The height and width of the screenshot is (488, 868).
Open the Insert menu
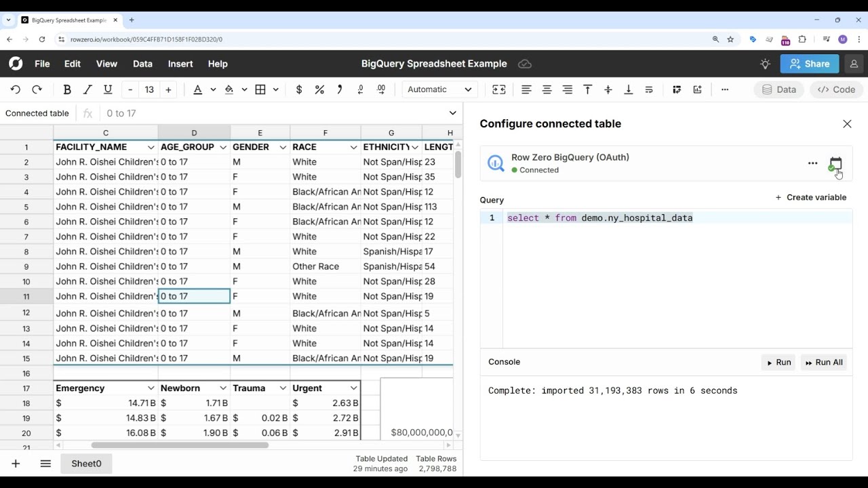click(x=180, y=64)
